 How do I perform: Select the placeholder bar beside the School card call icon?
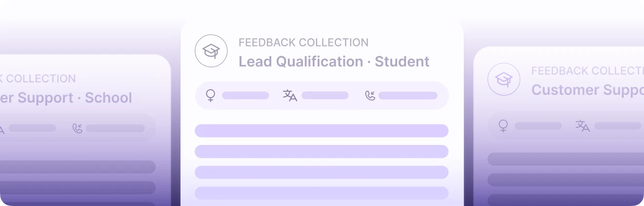[x=115, y=128]
